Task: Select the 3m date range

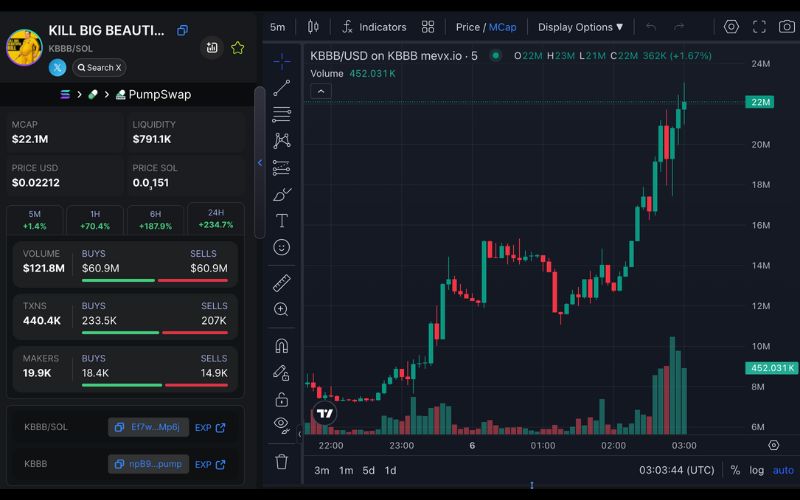Action: coord(321,470)
